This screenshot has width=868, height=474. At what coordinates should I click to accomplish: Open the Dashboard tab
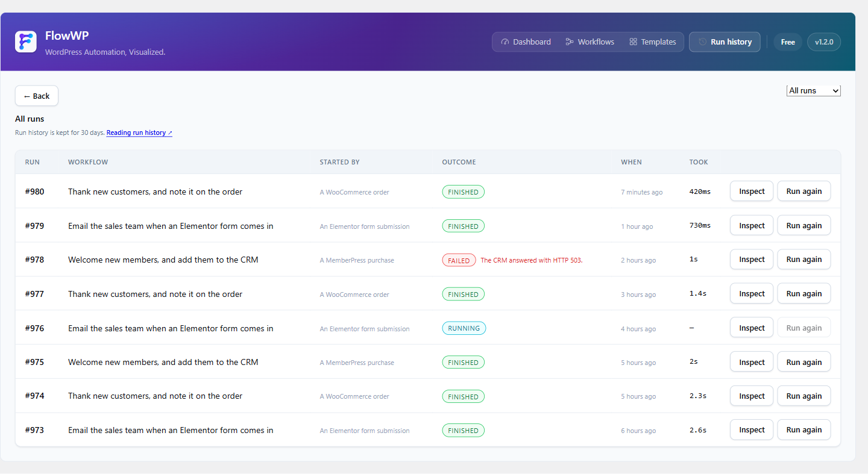click(526, 42)
